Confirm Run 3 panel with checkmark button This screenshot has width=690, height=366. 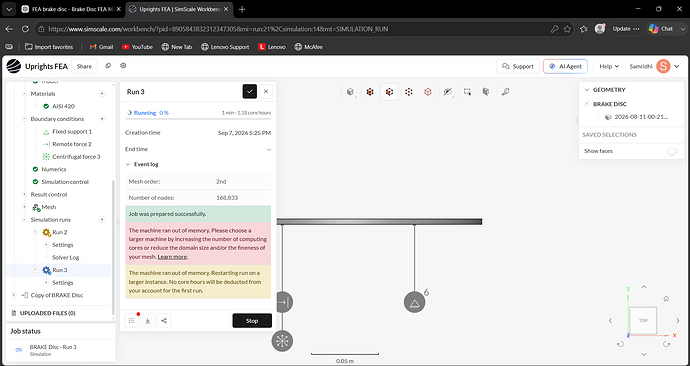click(x=250, y=92)
